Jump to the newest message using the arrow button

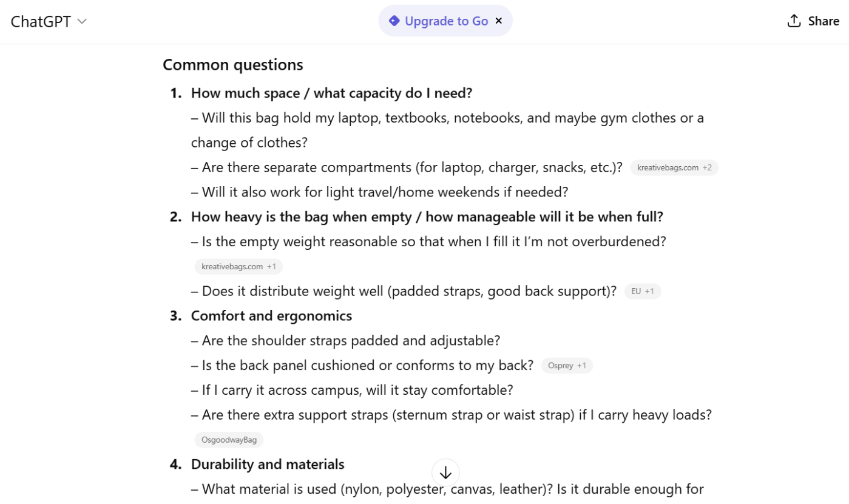tap(446, 472)
